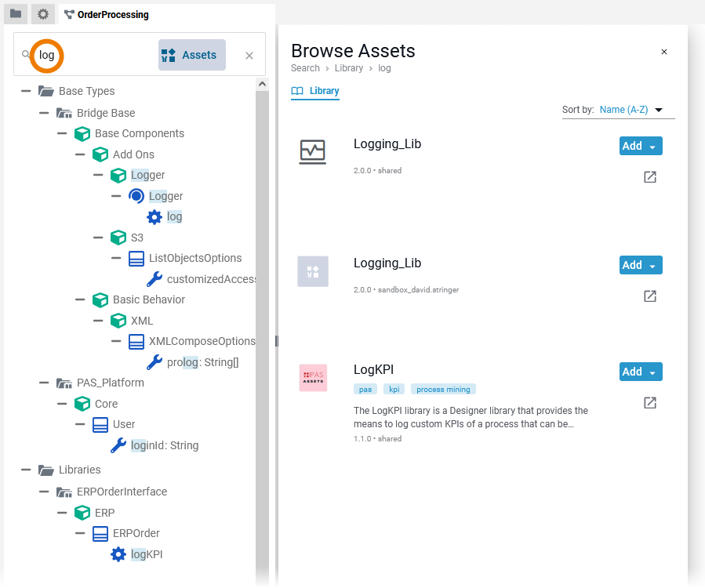Open the settings gear tab
705x588 pixels.
click(x=43, y=14)
